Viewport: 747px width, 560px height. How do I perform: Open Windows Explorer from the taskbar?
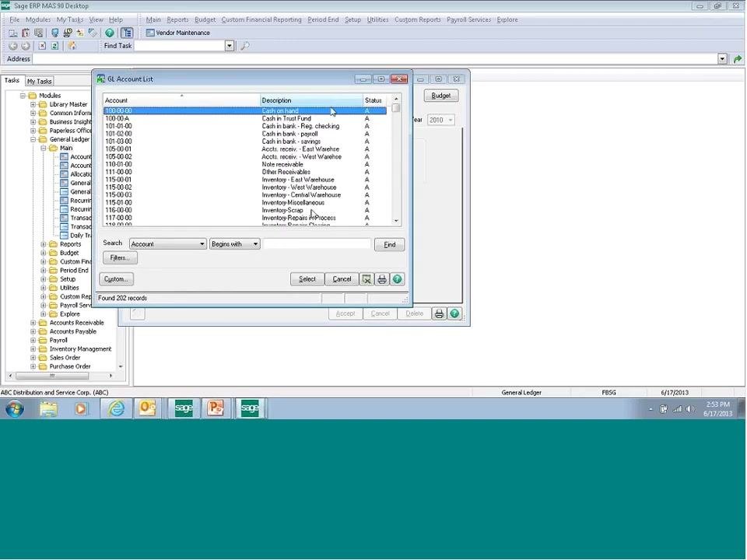(x=48, y=408)
